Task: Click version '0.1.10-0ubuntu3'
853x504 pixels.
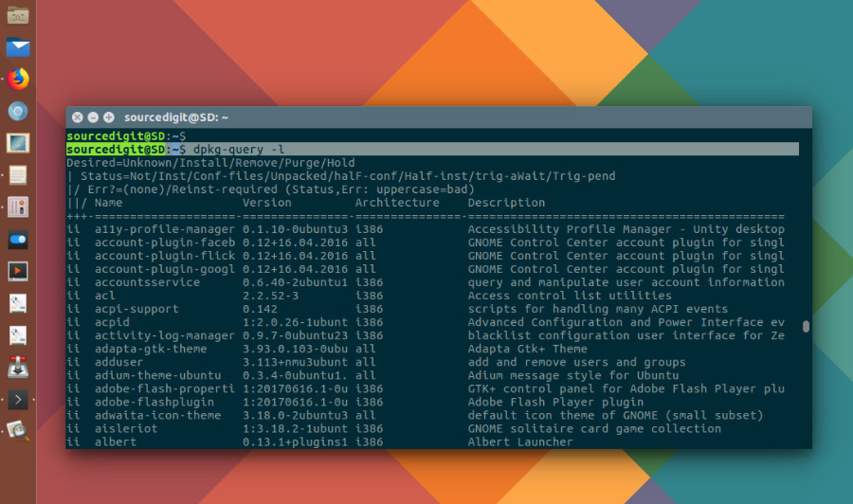Action: click(295, 229)
